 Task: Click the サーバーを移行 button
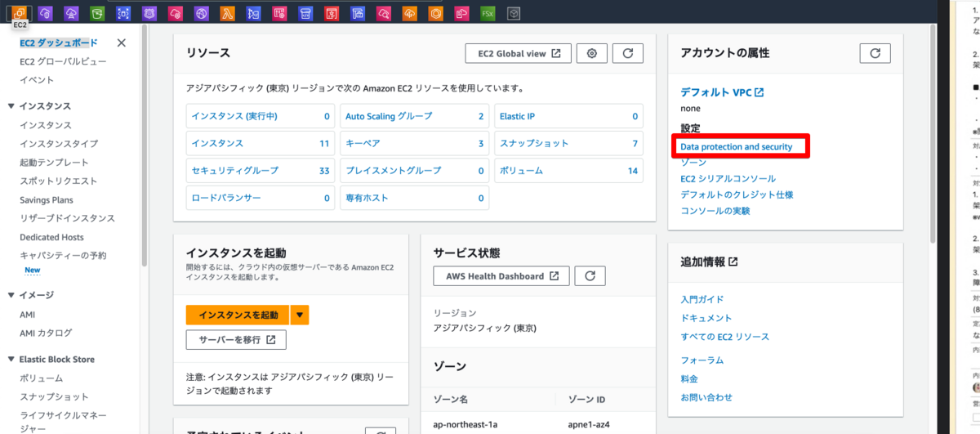[x=236, y=339]
